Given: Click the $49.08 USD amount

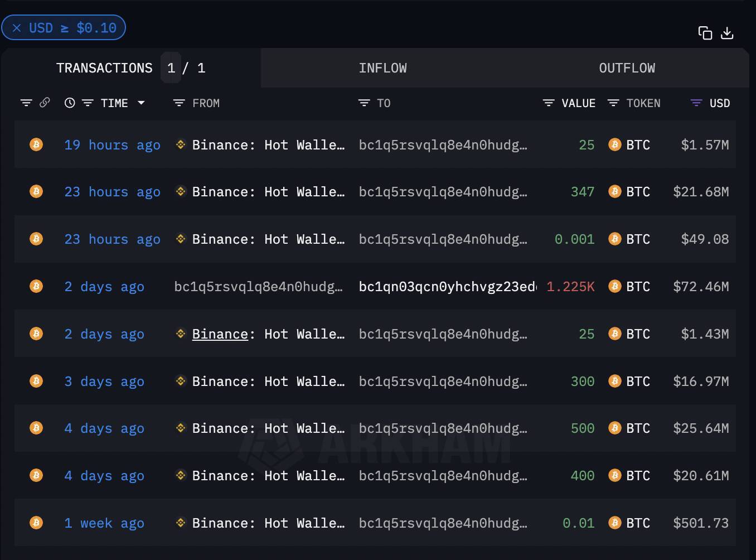Looking at the screenshot, I should pyautogui.click(x=705, y=239).
